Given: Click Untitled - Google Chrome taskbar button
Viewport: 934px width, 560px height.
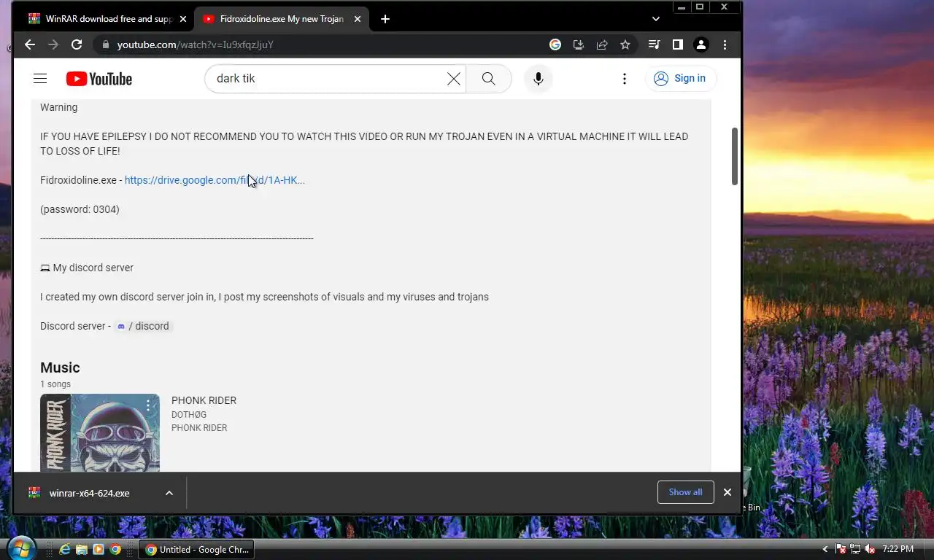Looking at the screenshot, I should point(197,549).
